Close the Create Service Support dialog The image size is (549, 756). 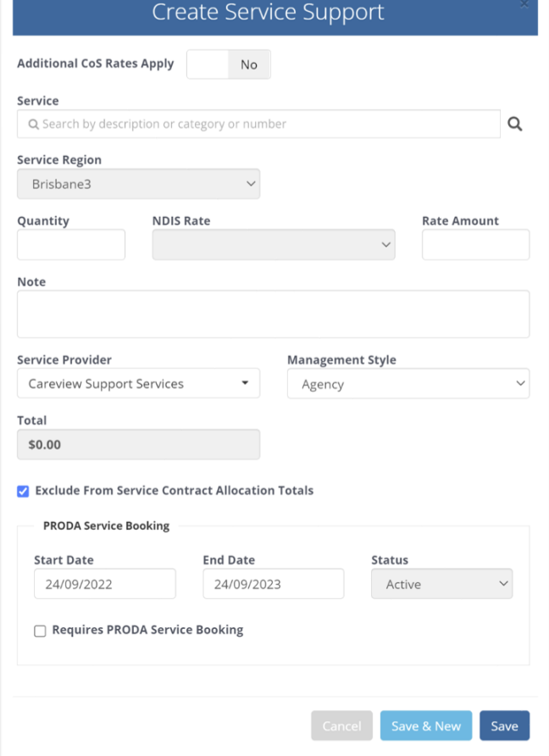coord(524,4)
